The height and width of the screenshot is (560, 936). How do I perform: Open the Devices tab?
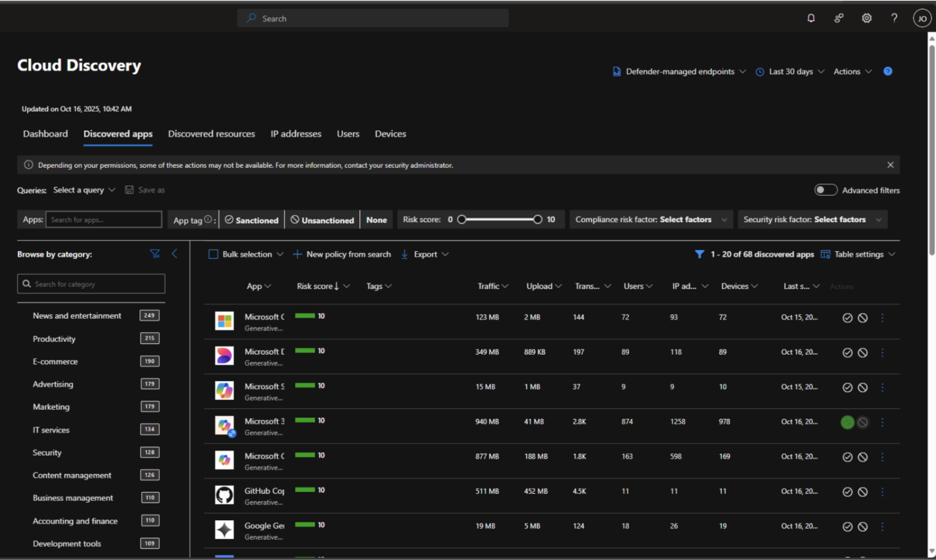click(390, 134)
